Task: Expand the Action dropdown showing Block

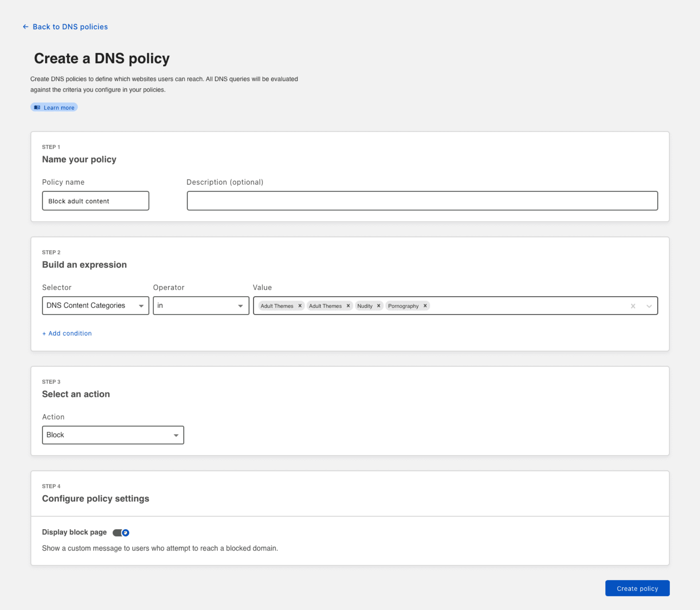Action: click(x=113, y=435)
